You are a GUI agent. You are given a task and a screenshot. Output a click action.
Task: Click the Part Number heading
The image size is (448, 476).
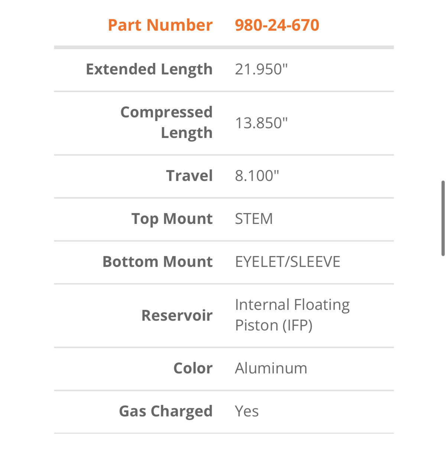160,25
